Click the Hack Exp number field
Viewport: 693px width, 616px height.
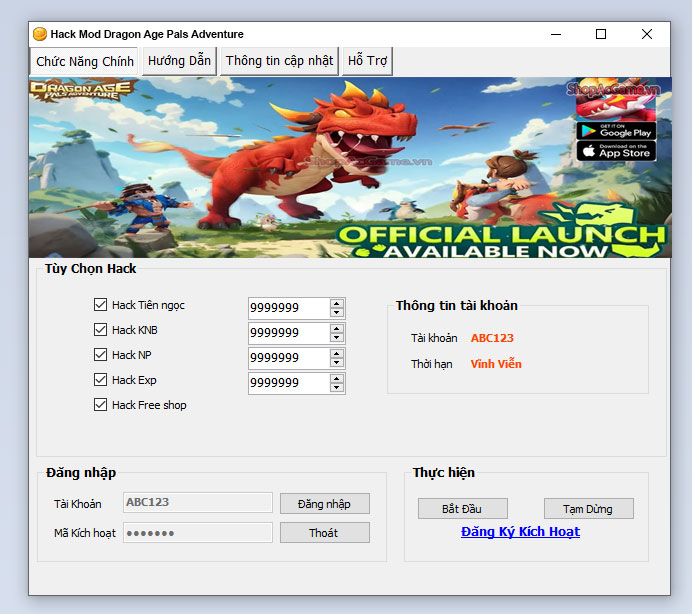[x=289, y=383]
